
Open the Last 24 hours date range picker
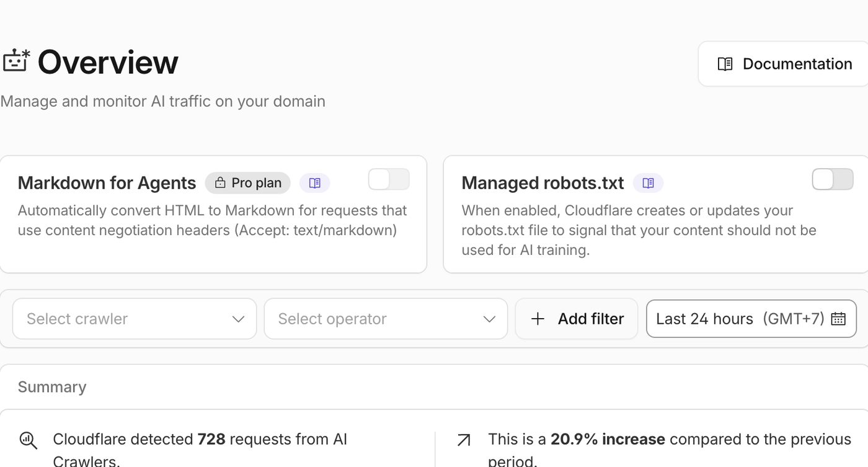(751, 319)
